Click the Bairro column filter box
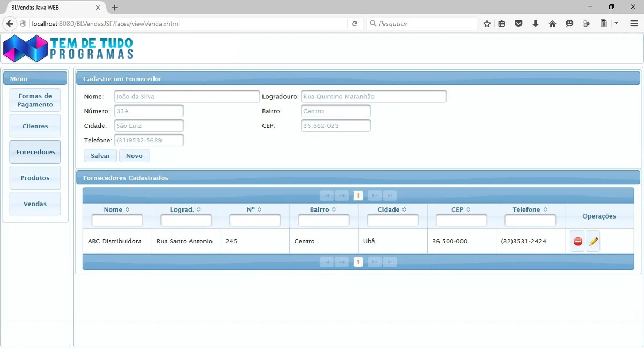 click(324, 221)
